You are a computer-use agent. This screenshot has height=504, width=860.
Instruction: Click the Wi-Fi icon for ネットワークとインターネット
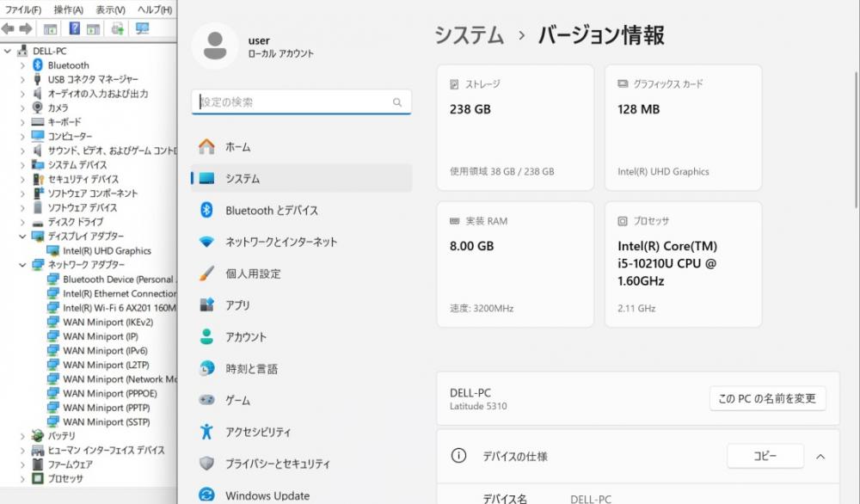pos(206,242)
